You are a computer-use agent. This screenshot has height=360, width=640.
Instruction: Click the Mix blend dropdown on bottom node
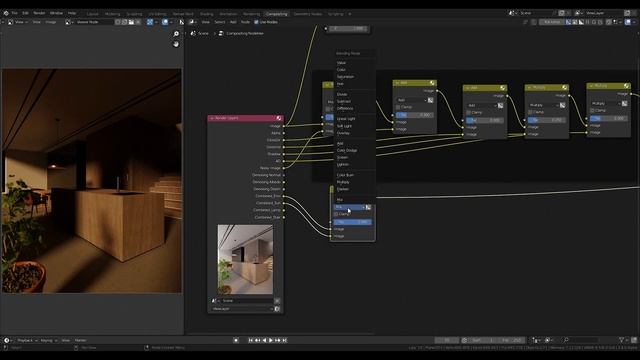tap(349, 207)
